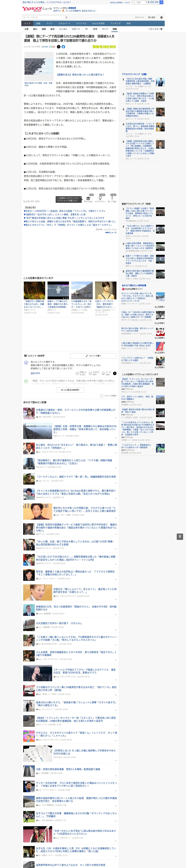186x868 pixels.
Task: Open トピックス一覧 link
Action: pos(155,29)
